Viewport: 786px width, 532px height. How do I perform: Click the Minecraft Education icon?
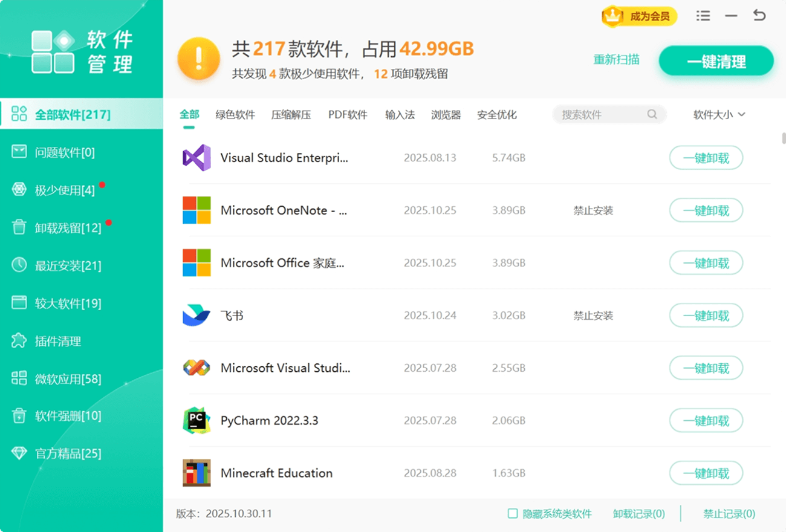coord(197,473)
